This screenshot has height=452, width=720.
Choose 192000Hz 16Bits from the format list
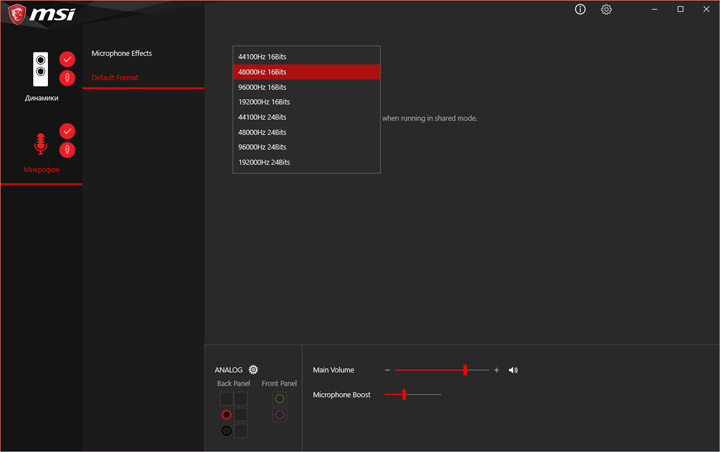(306, 102)
